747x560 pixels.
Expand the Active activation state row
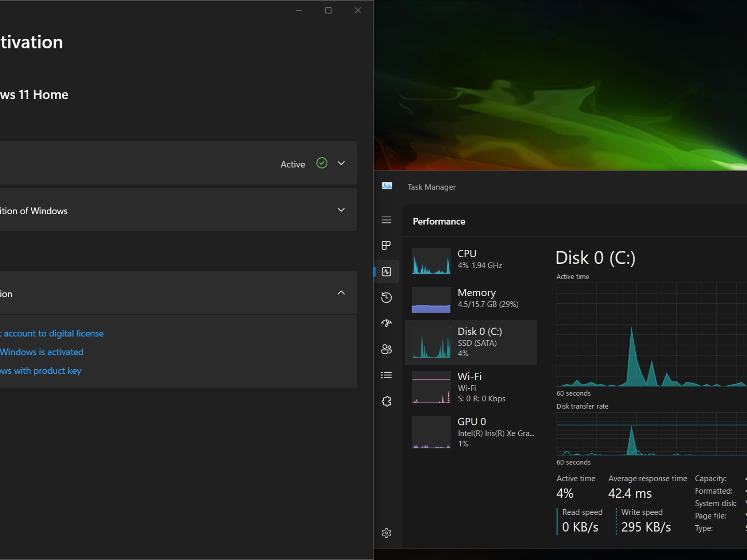[x=178, y=163]
